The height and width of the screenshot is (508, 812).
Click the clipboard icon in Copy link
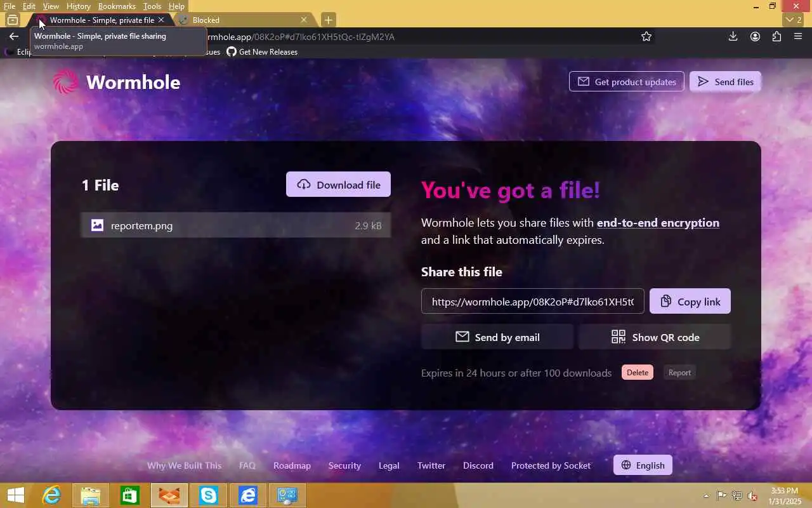(x=665, y=301)
